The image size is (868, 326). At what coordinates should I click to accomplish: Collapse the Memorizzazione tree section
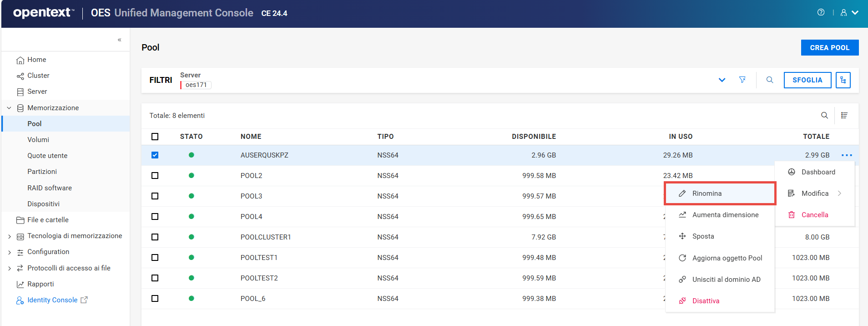click(9, 108)
